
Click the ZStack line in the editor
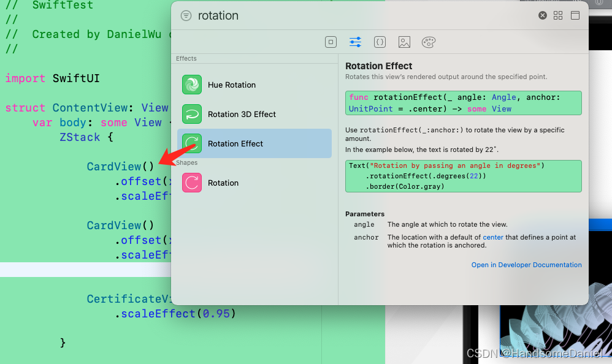tap(86, 137)
